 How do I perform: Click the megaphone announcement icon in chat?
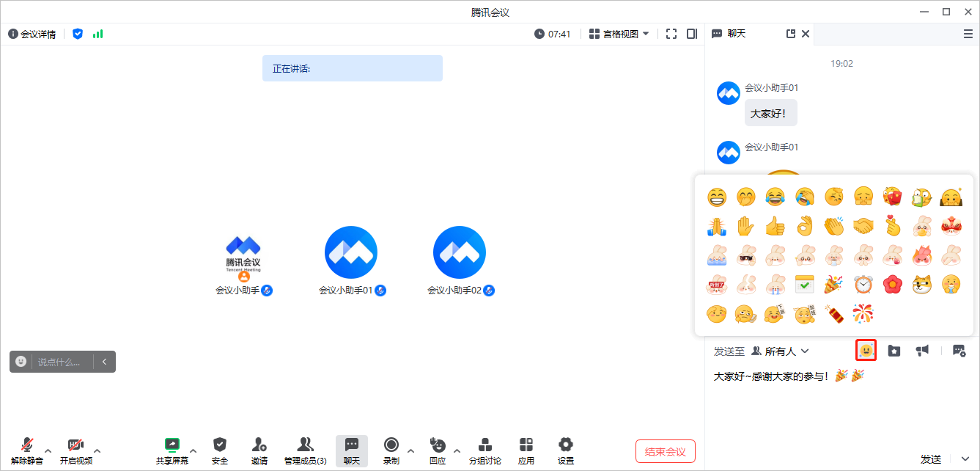[x=923, y=351]
